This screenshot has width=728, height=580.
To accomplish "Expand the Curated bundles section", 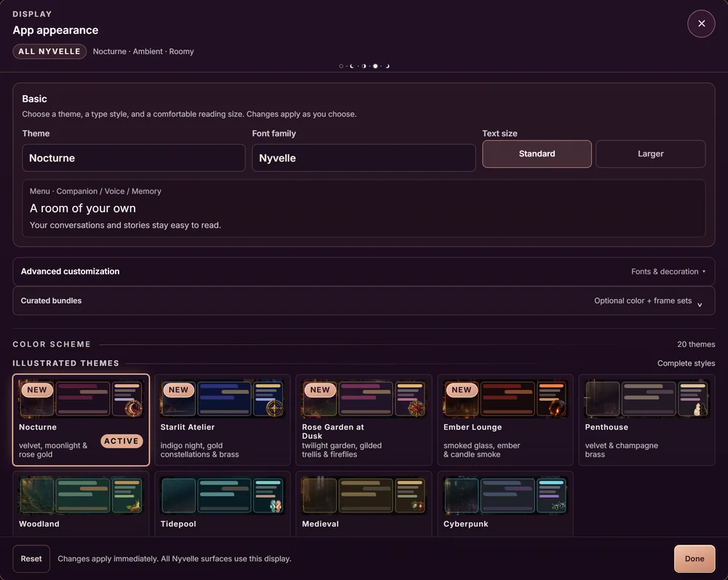I will click(363, 301).
